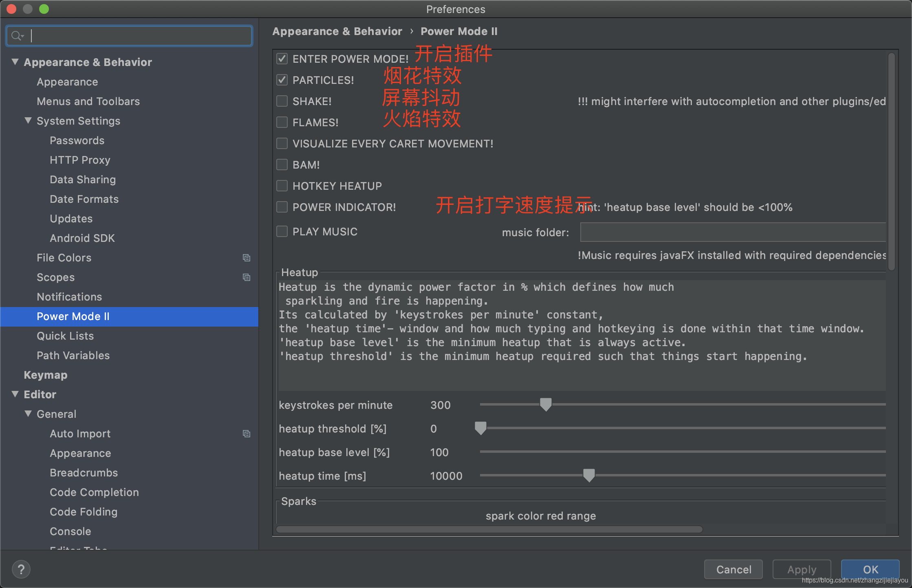This screenshot has height=588, width=912.
Task: Select Power Mode II in the tree
Action: tap(73, 316)
